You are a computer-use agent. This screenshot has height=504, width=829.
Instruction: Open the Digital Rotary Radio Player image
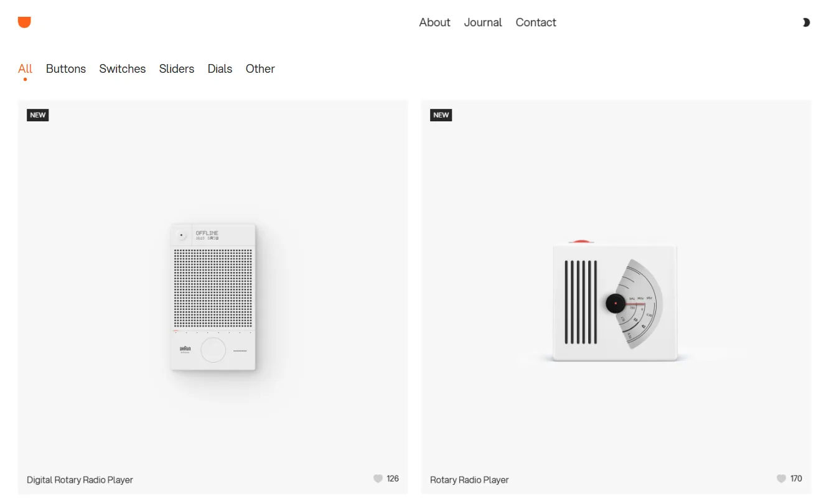[x=213, y=297]
